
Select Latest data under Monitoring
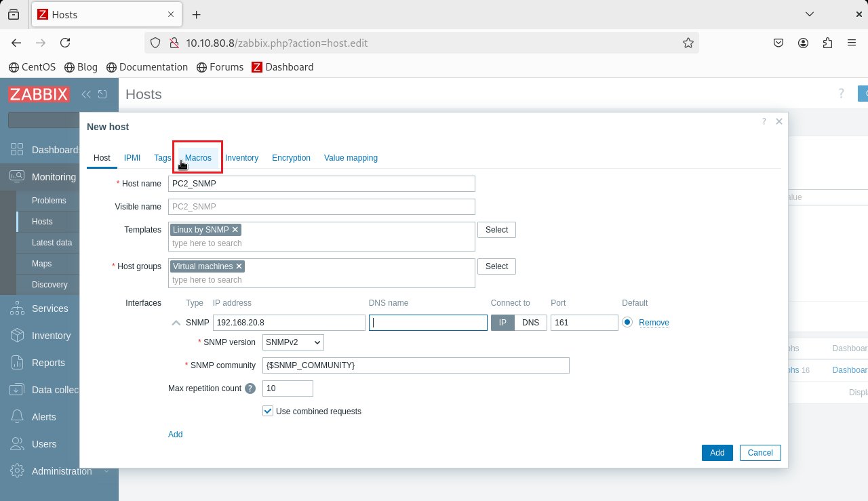pos(52,243)
